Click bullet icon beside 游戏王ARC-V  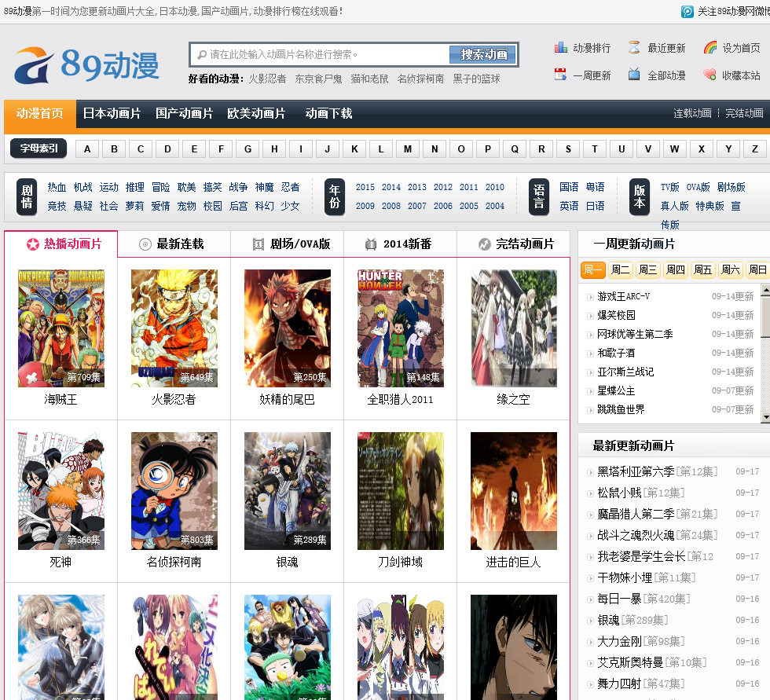point(590,297)
